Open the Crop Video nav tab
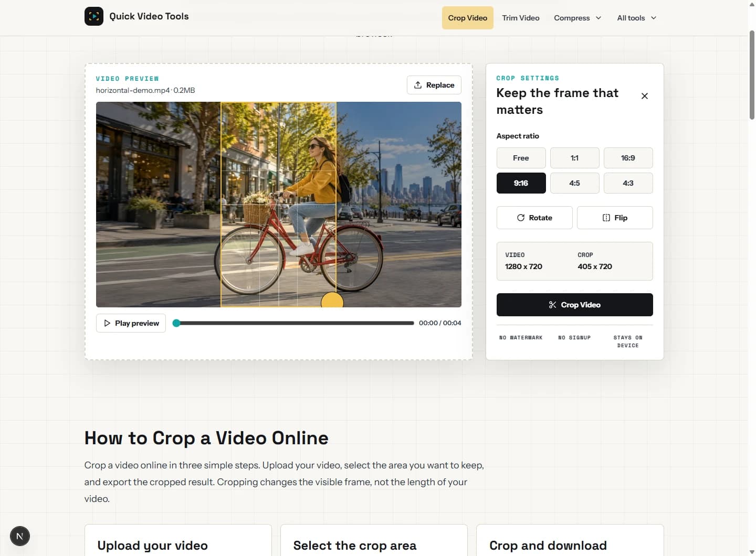 (x=467, y=18)
